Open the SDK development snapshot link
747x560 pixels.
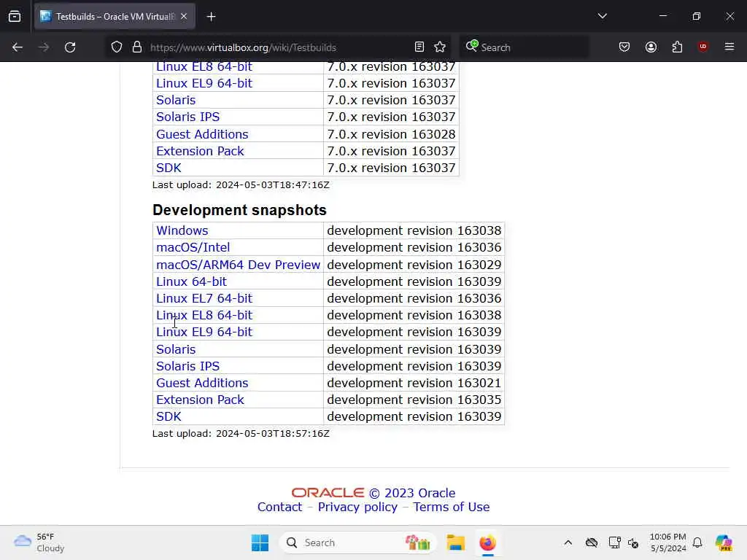coord(169,416)
